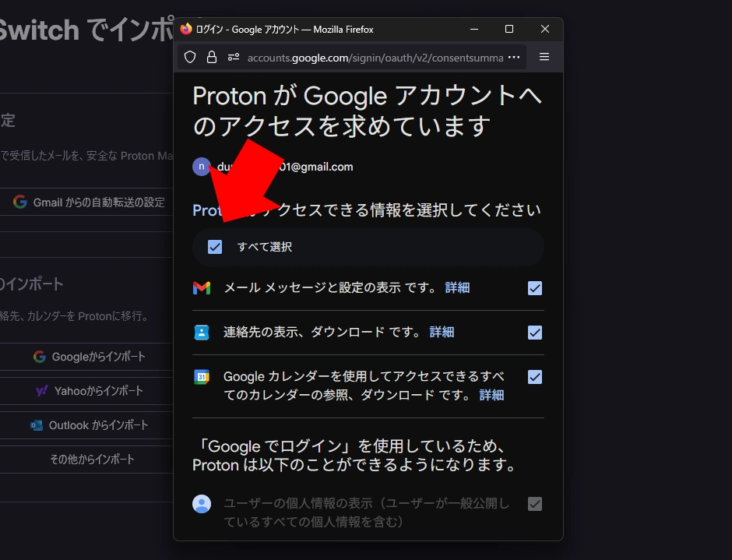This screenshot has height=560, width=732.
Task: Click Googleからインポート button in background page
Action: (86, 357)
